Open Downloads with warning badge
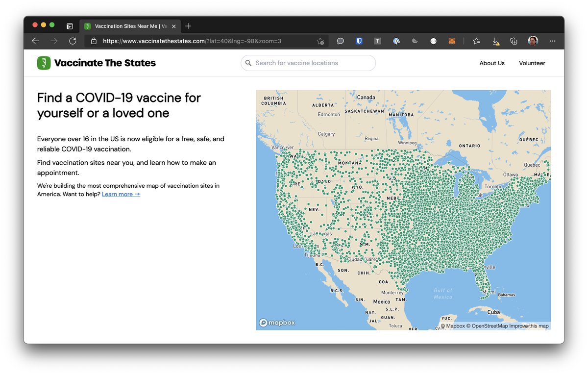The height and width of the screenshot is (375, 588). click(x=495, y=42)
